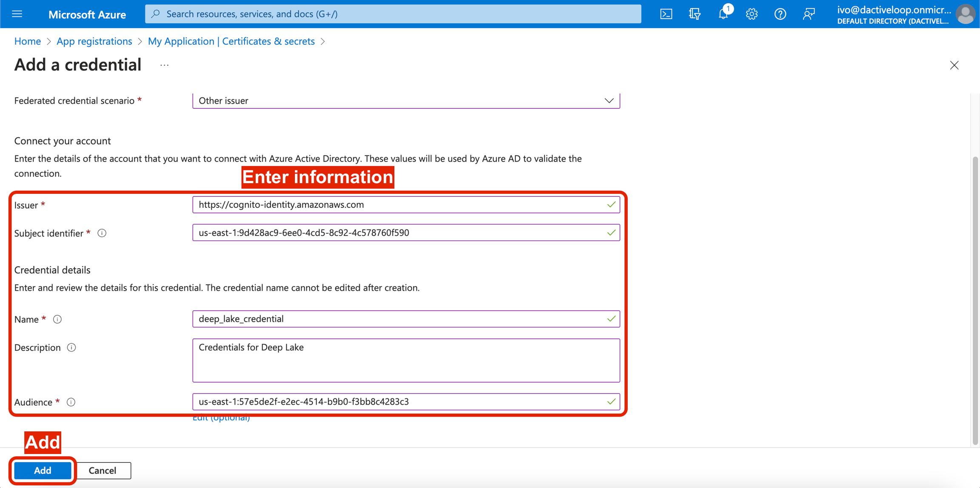Screen dimensions: 980x488
Task: Open the feedback icon
Action: coord(809,14)
